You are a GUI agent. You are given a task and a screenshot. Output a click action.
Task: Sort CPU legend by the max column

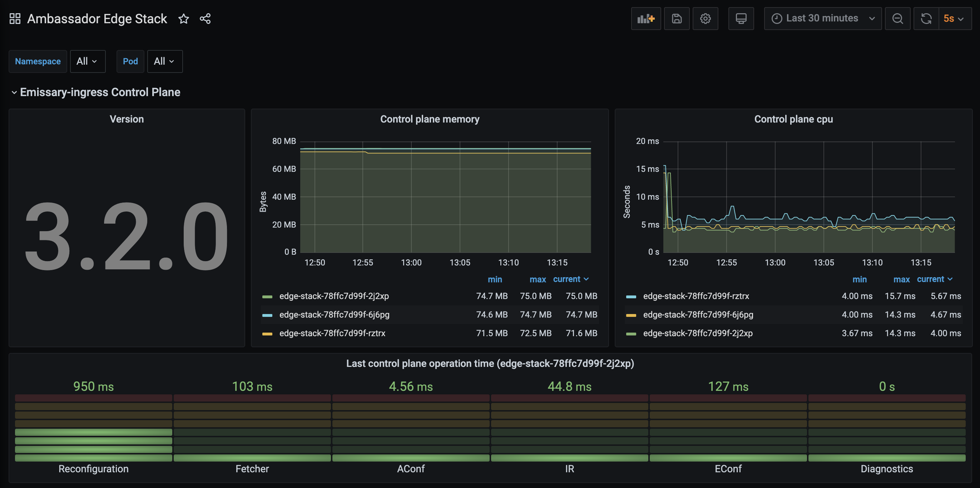coord(901,279)
